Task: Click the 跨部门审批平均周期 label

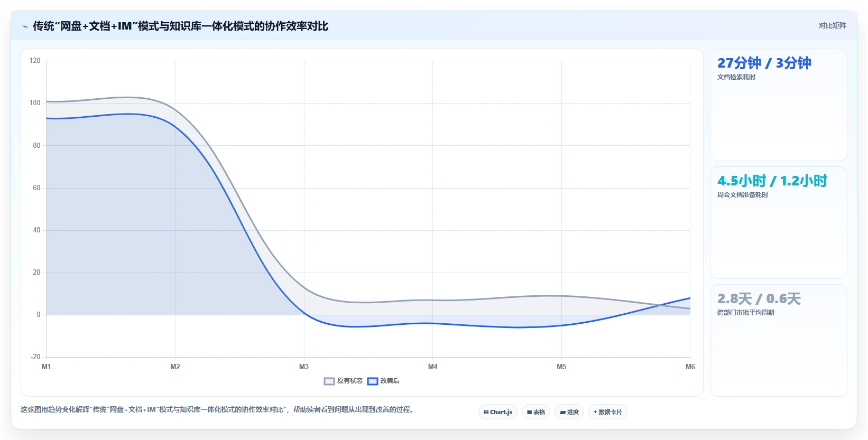Action: (x=746, y=313)
